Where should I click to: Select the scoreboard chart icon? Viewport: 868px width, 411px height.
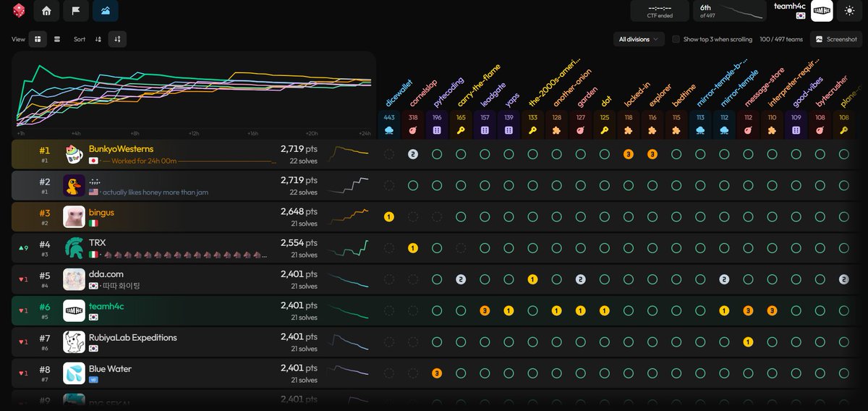pos(106,11)
